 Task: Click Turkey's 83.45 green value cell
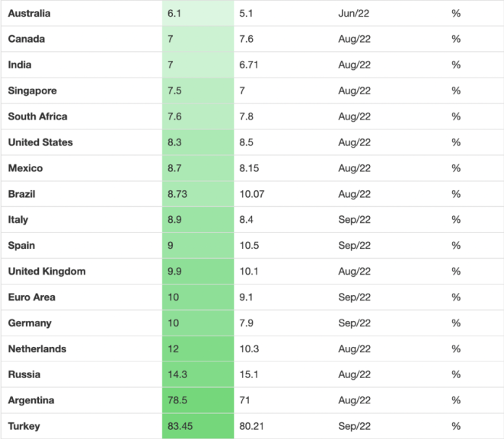(197, 426)
